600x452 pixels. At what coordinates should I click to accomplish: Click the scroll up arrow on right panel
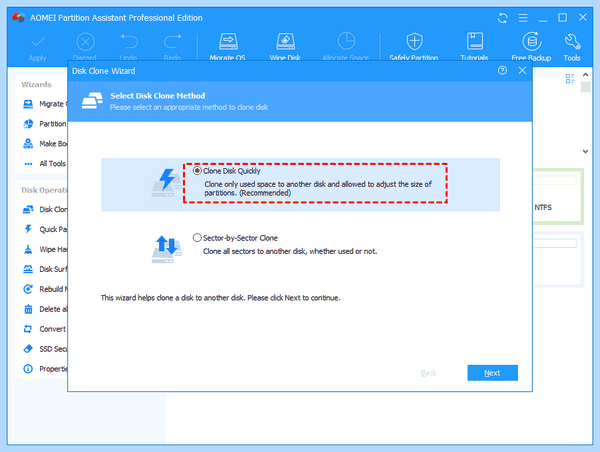585,75
